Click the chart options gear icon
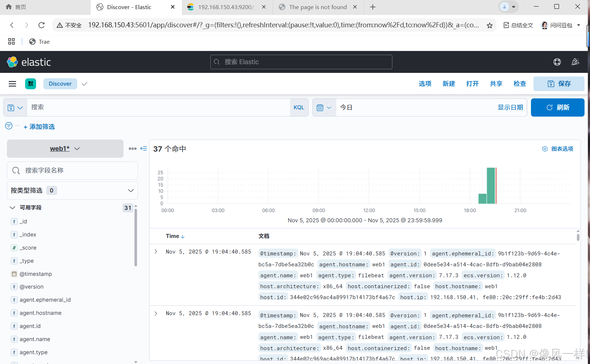The height and width of the screenshot is (364, 590). [x=545, y=149]
